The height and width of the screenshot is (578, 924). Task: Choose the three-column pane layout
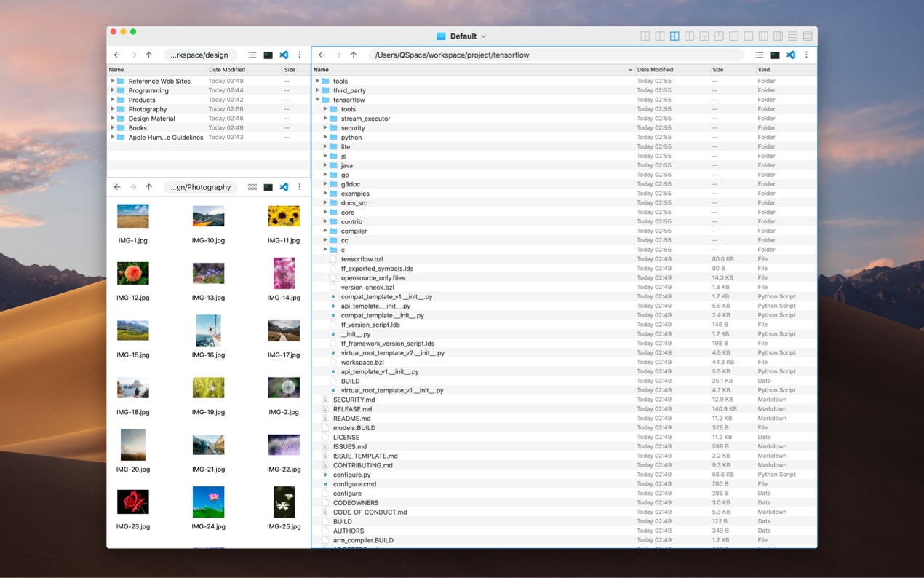(763, 36)
